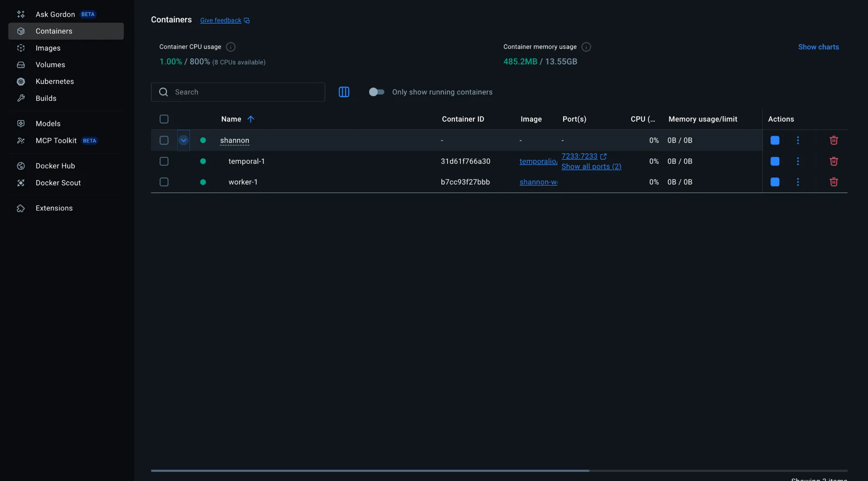Click the container search field
868x481 pixels.
[x=238, y=92]
